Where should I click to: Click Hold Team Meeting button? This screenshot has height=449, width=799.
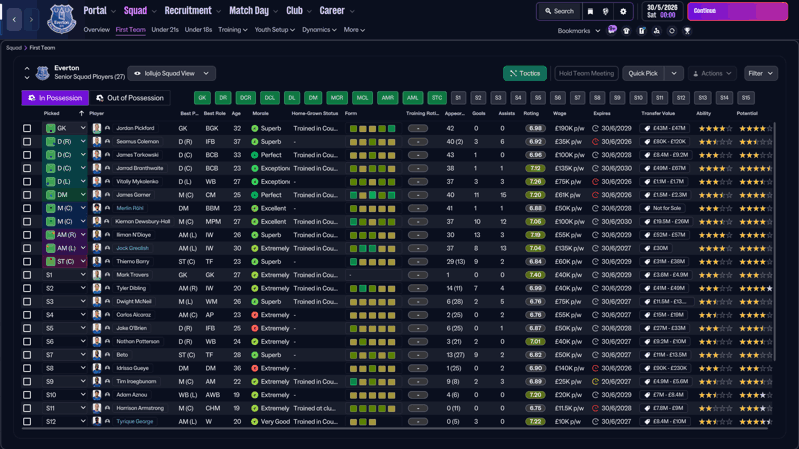[586, 73]
